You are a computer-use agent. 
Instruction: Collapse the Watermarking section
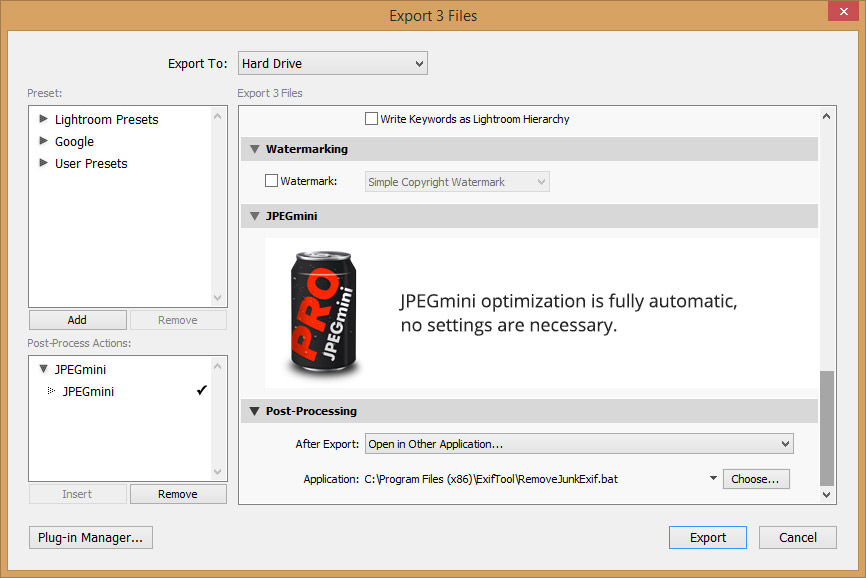click(255, 148)
